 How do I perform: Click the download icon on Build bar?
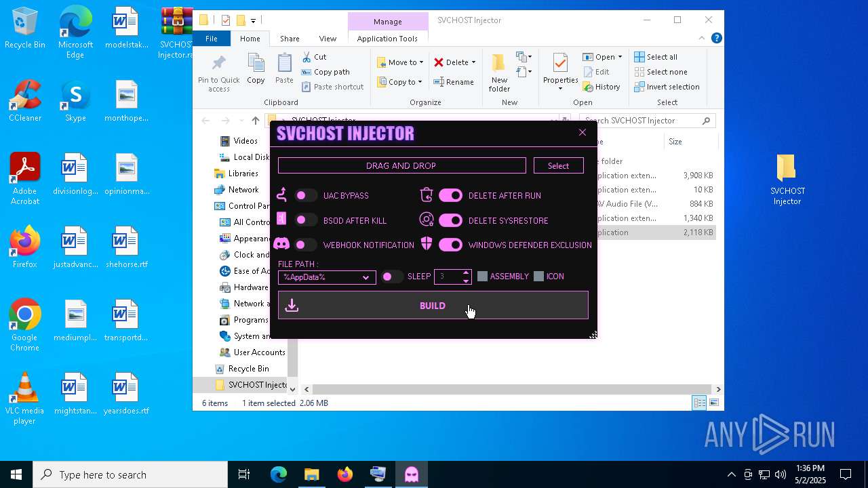[x=292, y=306]
